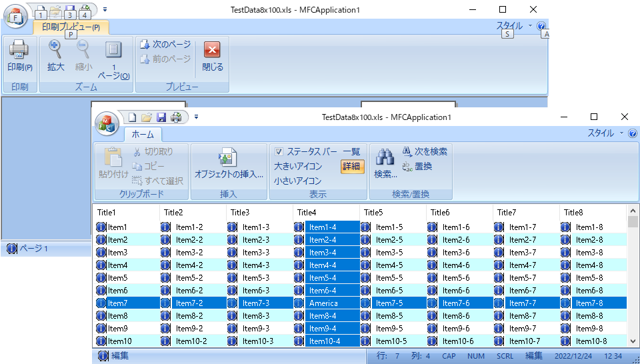Viewport: 640px width, 364px height.
Task: Click the NUM indicator in status bar
Action: (476, 356)
